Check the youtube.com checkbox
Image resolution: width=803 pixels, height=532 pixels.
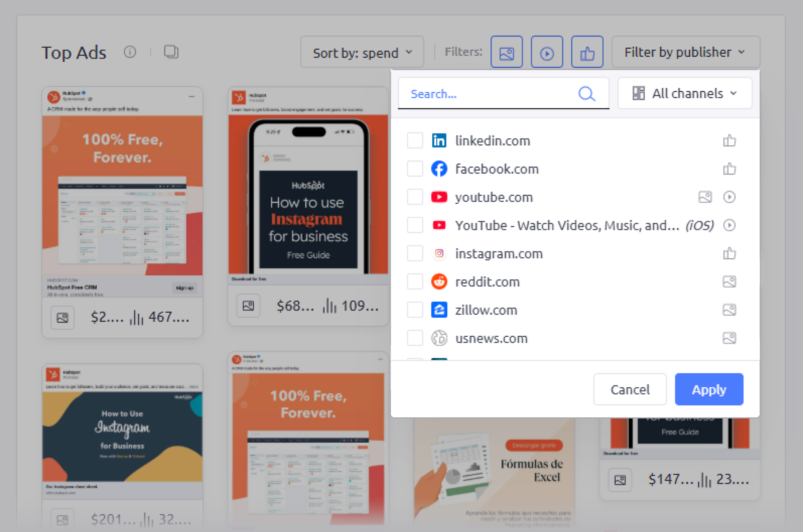pos(415,197)
